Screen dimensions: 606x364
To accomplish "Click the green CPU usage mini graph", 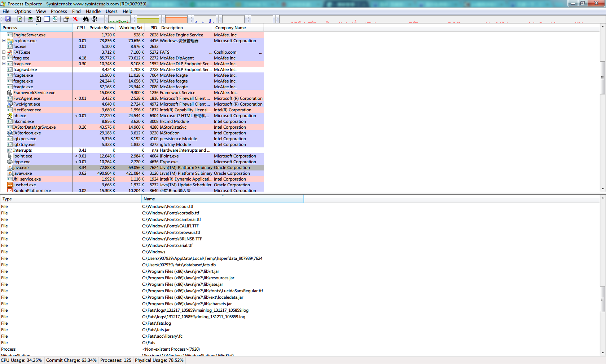I will tap(119, 19).
